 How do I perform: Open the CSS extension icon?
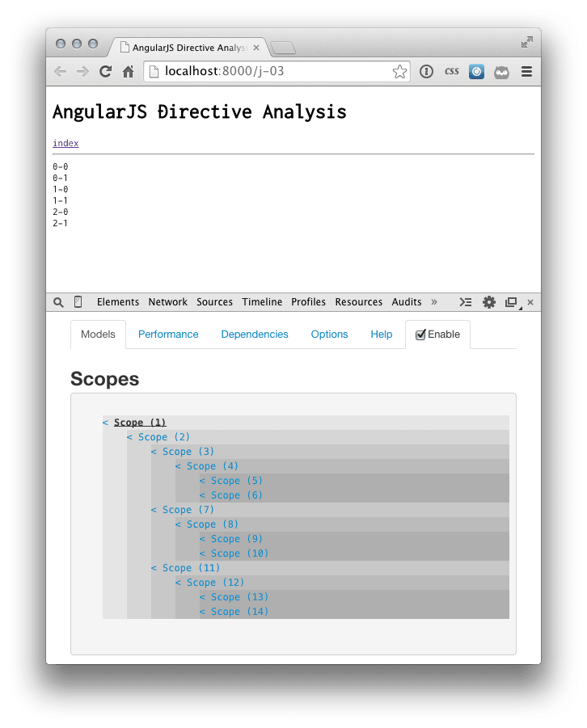(452, 71)
